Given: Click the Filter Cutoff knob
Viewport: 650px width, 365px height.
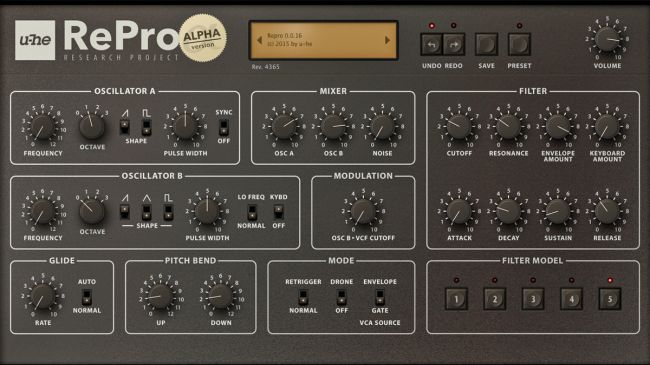Looking at the screenshot, I should click(x=459, y=127).
